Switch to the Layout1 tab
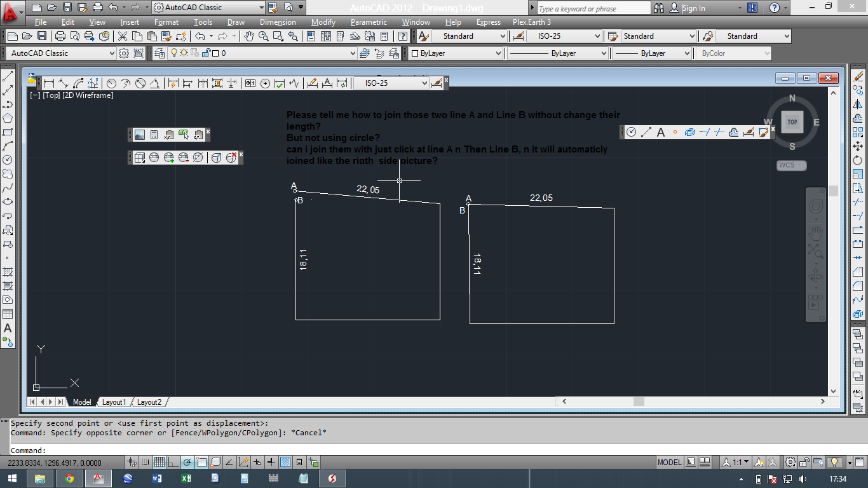 [114, 402]
